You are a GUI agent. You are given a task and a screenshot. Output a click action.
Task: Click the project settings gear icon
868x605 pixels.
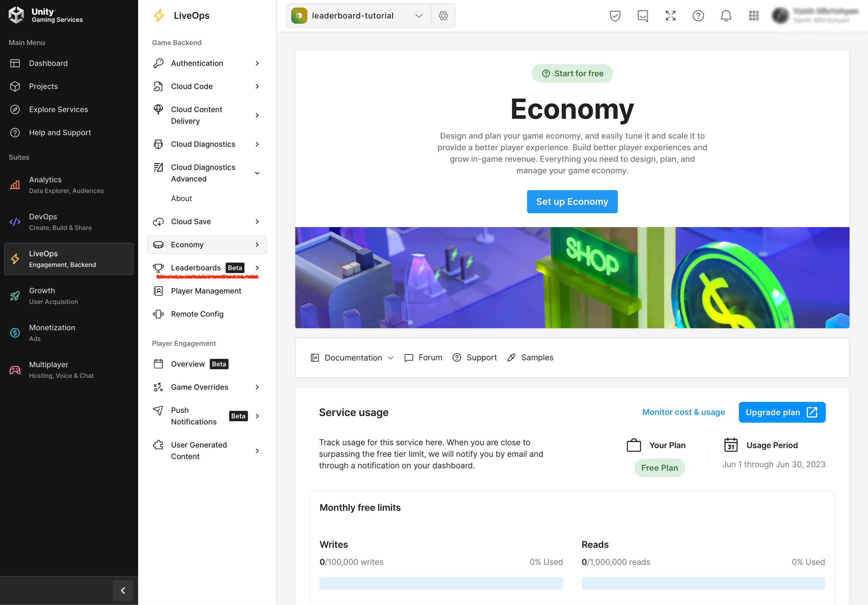(x=443, y=16)
